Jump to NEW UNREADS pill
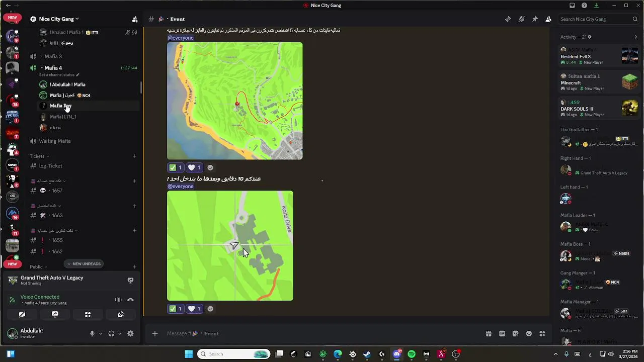Image resolution: width=644 pixels, height=362 pixels. point(84,264)
